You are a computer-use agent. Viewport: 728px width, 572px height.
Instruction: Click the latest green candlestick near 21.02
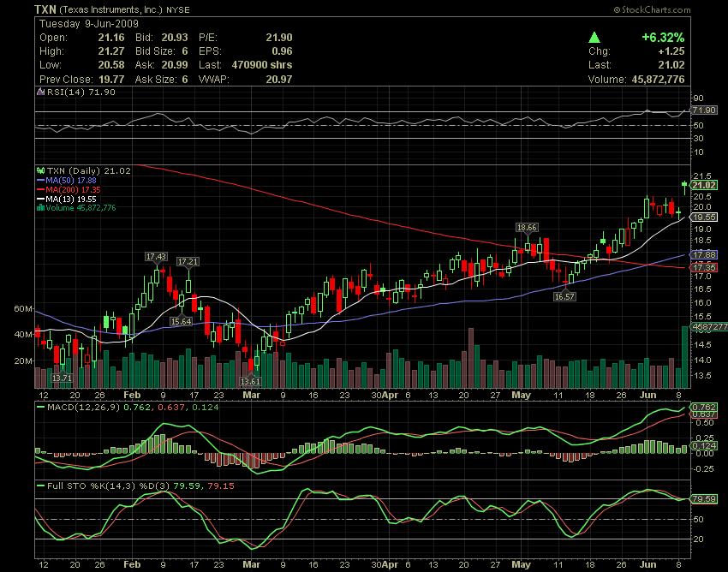pos(684,186)
